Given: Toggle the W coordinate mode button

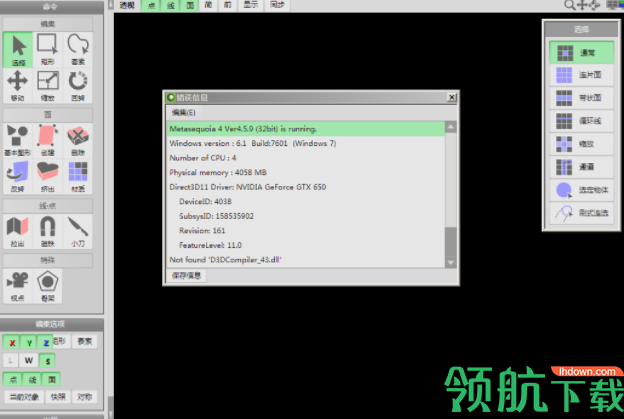Looking at the screenshot, I should 29,361.
